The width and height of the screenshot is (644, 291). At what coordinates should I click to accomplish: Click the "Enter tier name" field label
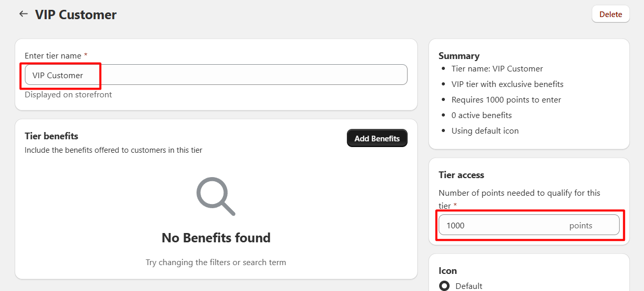pos(53,55)
